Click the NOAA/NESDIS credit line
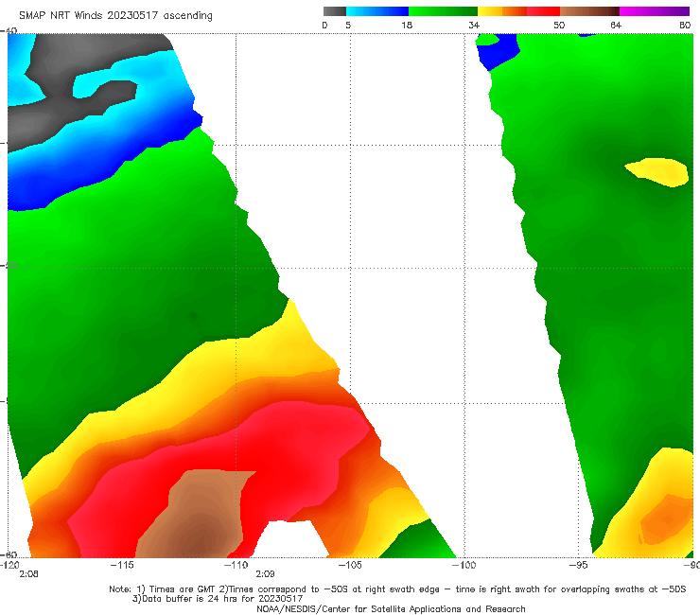 point(391,609)
